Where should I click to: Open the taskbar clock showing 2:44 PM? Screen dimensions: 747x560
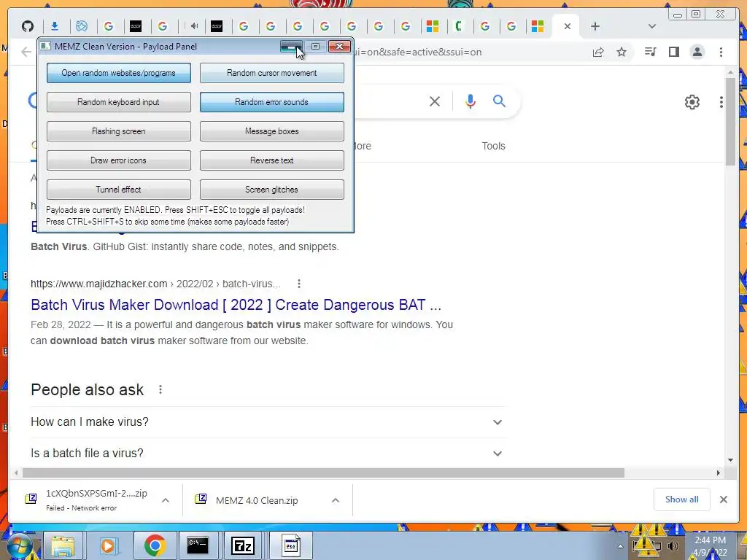coord(710,546)
